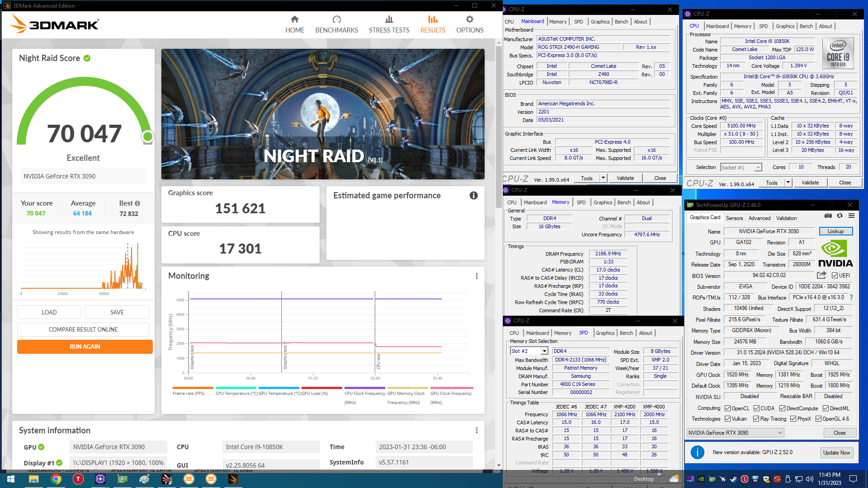This screenshot has height=488, width=868.
Task: Open the System information three-dot menu
Action: coord(476,431)
